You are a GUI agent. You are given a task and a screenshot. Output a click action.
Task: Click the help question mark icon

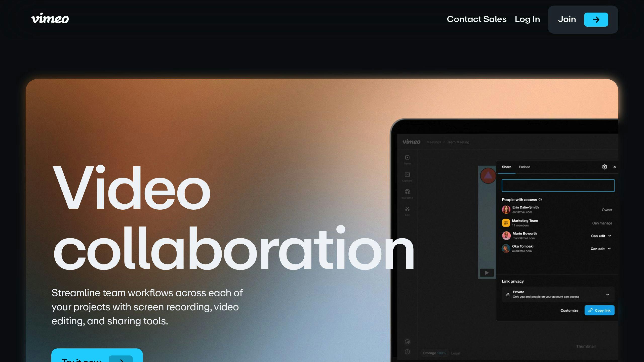click(407, 352)
